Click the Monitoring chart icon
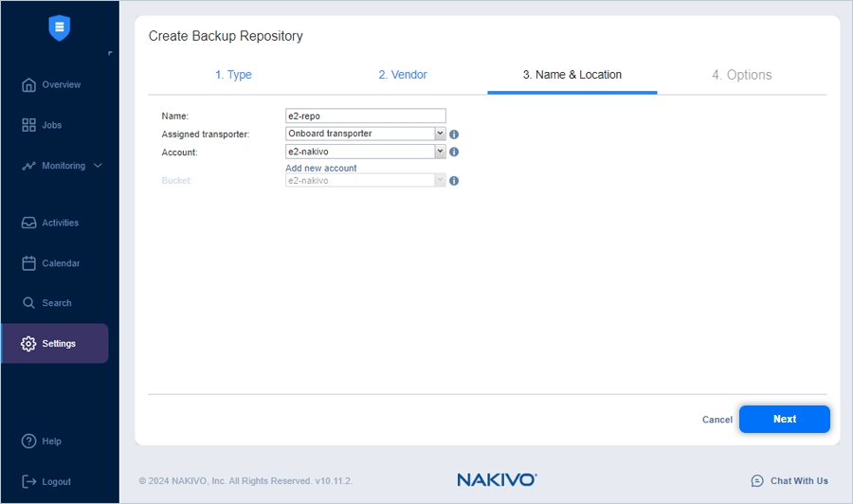 tap(28, 166)
